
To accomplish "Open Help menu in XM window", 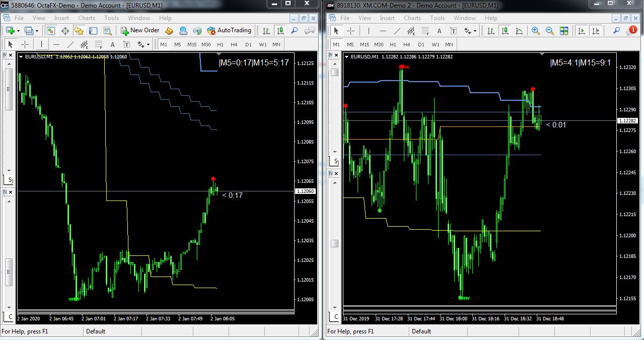I will [x=491, y=18].
